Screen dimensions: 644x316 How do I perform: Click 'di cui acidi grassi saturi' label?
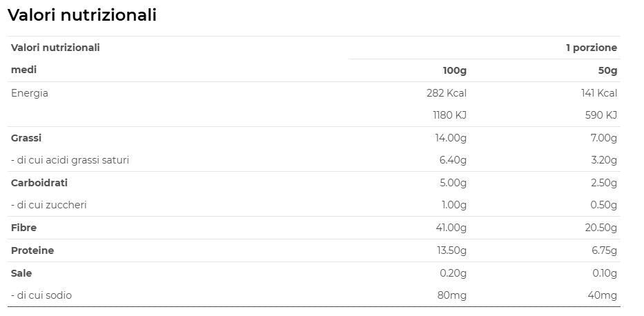70,160
